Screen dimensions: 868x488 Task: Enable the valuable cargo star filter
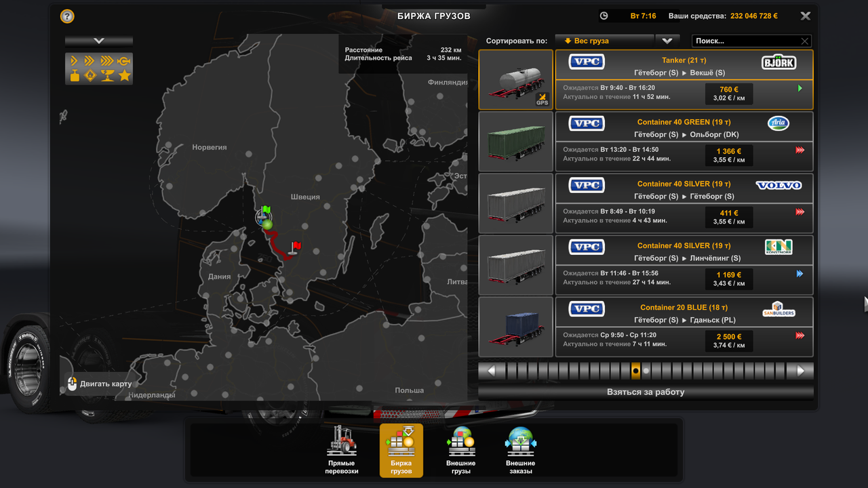tap(124, 75)
